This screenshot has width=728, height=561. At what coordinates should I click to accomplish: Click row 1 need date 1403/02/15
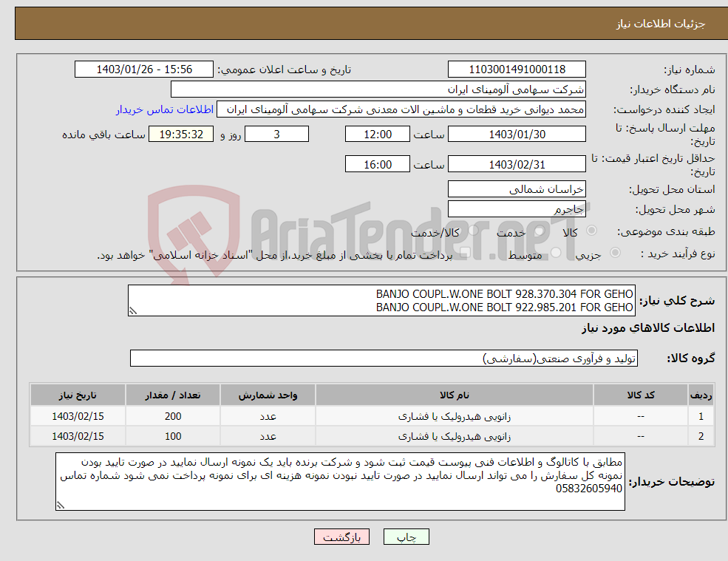click(x=78, y=416)
